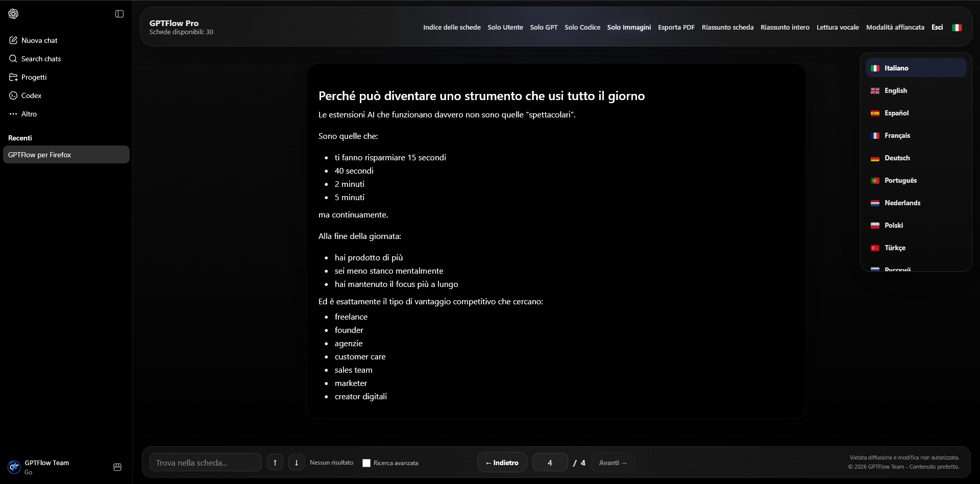Click the Trova nella scheda search field
The width and height of the screenshot is (980, 484).
(206, 463)
